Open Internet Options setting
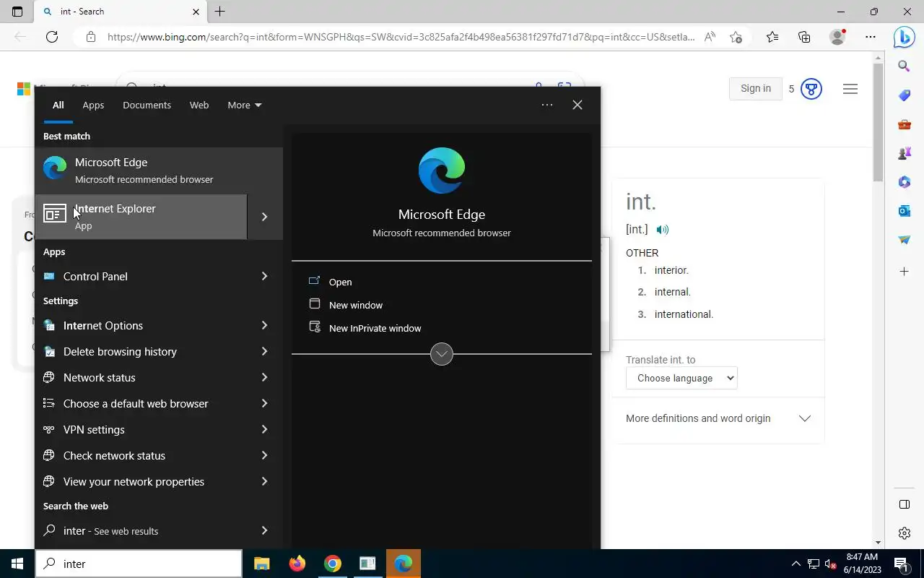The image size is (924, 578). point(141,325)
